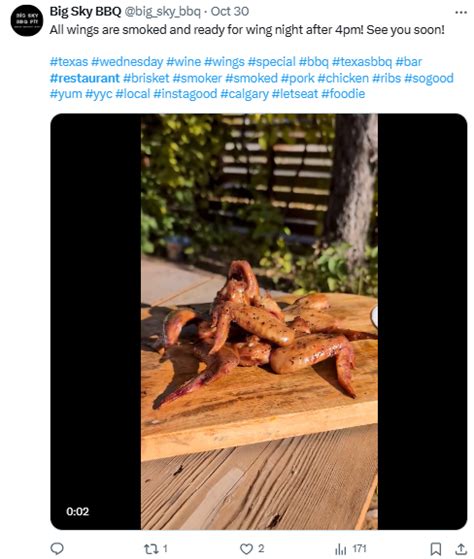Visit the @big_sky_bbq handle link
Screen dimensions: 474x559
162,11
